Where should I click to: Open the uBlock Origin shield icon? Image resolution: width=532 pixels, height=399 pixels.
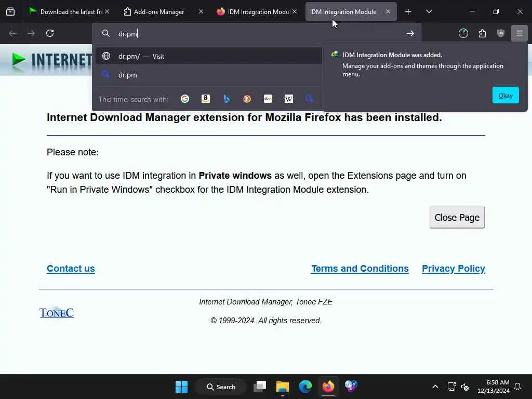[x=501, y=33]
